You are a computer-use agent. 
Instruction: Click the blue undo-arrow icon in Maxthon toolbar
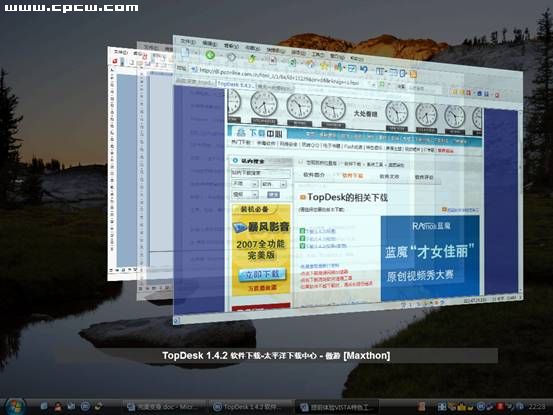click(364, 69)
